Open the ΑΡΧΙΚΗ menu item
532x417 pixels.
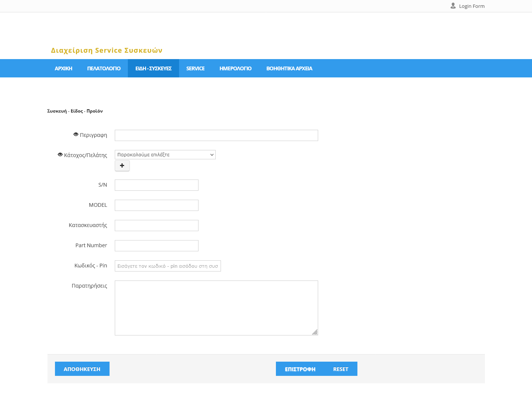(64, 68)
